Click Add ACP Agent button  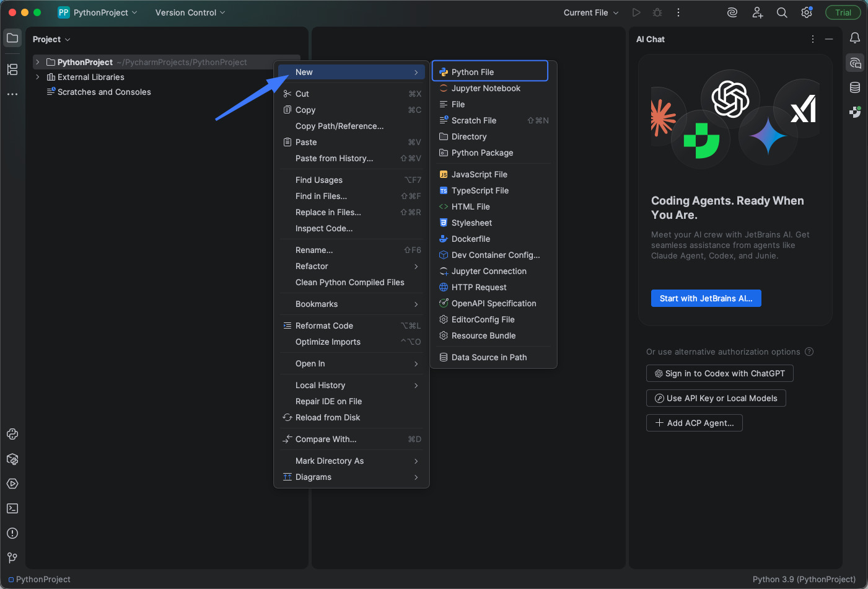click(x=694, y=423)
